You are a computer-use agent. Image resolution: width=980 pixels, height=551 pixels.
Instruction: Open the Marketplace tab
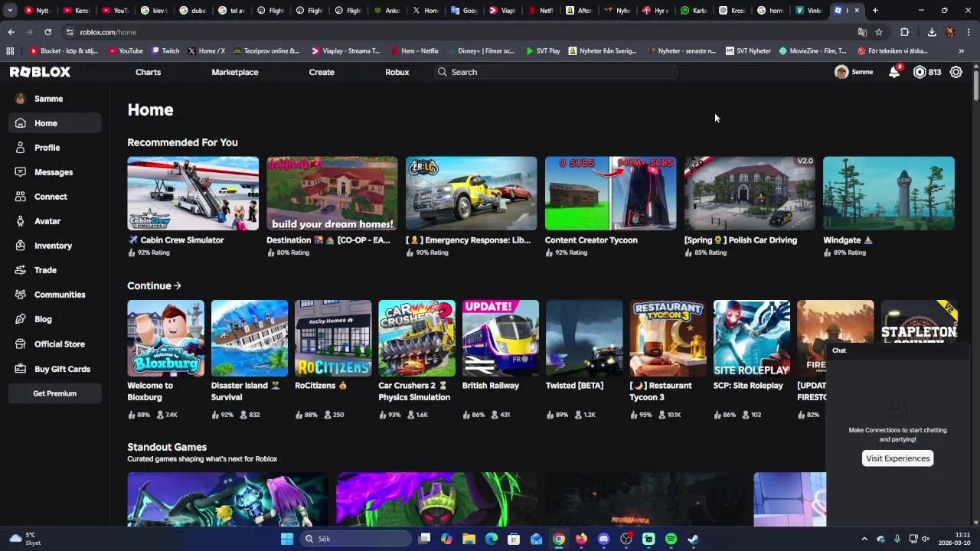point(235,72)
